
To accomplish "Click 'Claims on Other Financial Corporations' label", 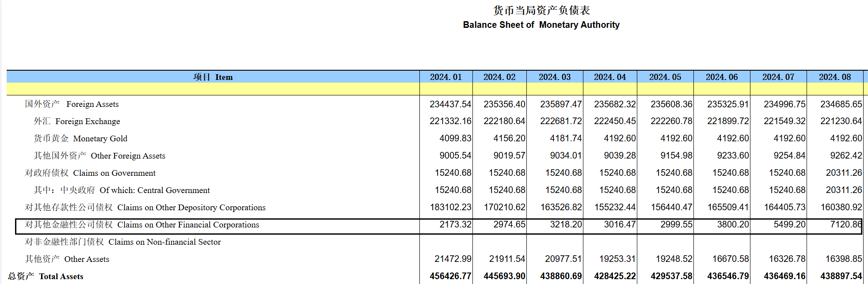I will point(188,225).
